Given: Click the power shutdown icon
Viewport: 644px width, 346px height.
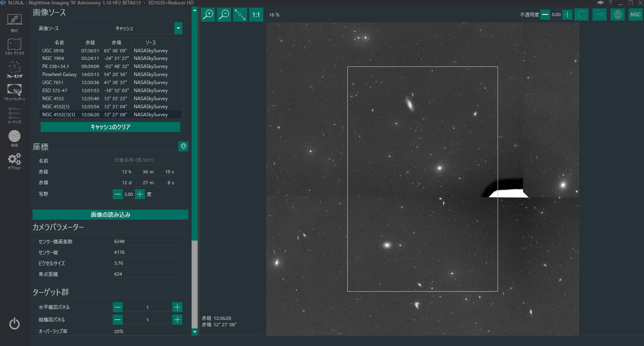Looking at the screenshot, I should [x=14, y=323].
